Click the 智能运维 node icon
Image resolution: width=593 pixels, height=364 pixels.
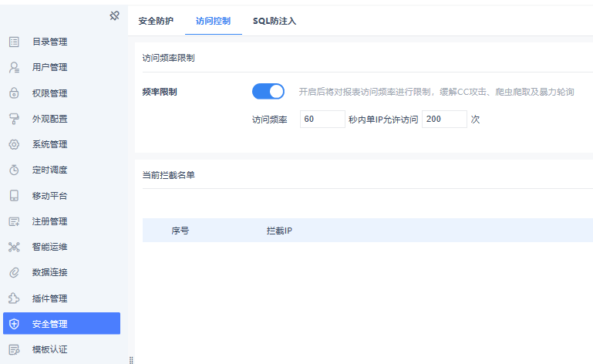(x=14, y=247)
